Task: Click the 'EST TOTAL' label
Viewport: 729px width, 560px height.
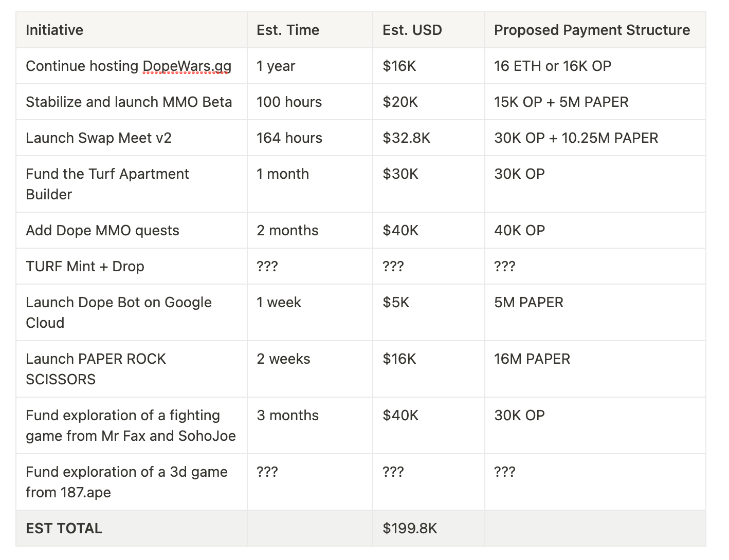Action: coord(64,528)
